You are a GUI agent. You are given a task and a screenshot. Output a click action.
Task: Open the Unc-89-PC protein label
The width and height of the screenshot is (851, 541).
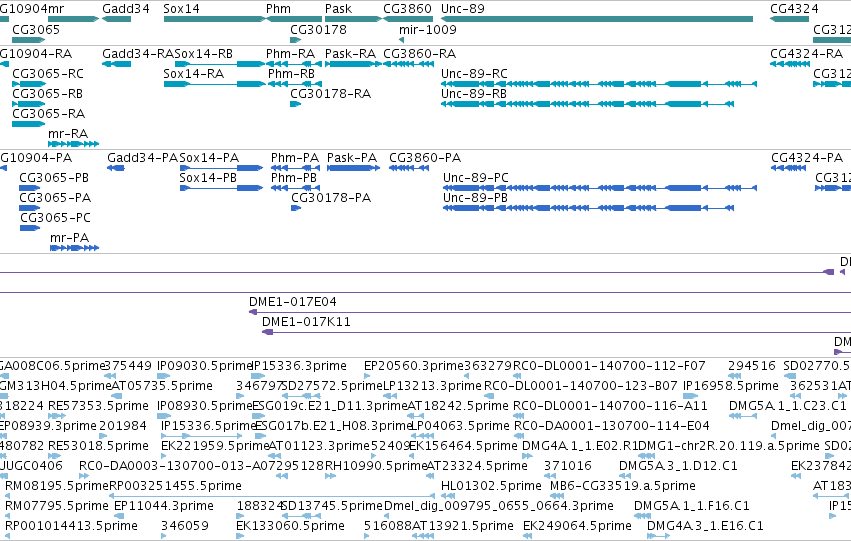pos(476,177)
